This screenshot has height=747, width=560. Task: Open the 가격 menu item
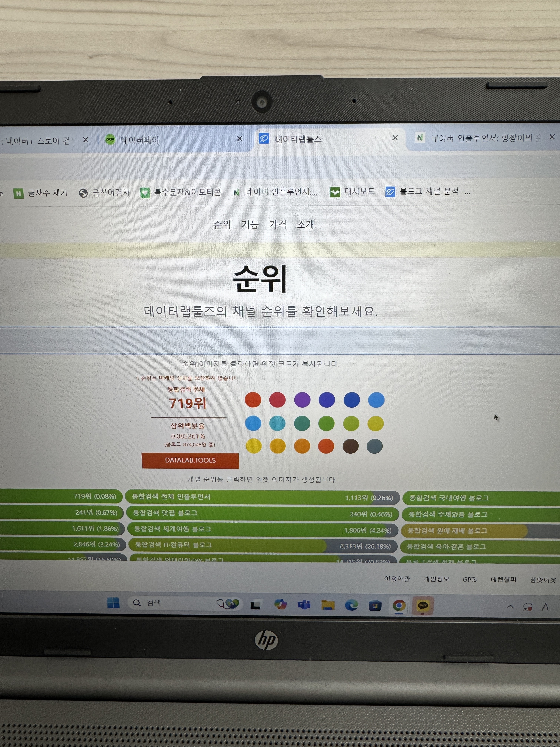[277, 224]
